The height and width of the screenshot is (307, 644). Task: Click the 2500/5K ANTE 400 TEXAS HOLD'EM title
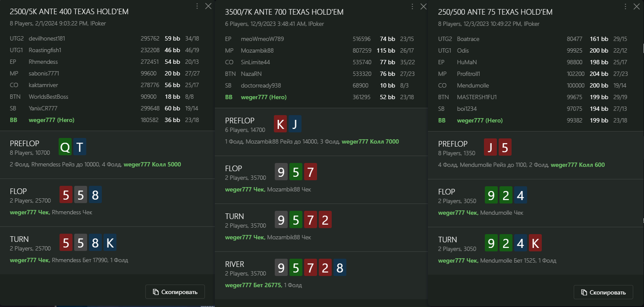tap(69, 12)
